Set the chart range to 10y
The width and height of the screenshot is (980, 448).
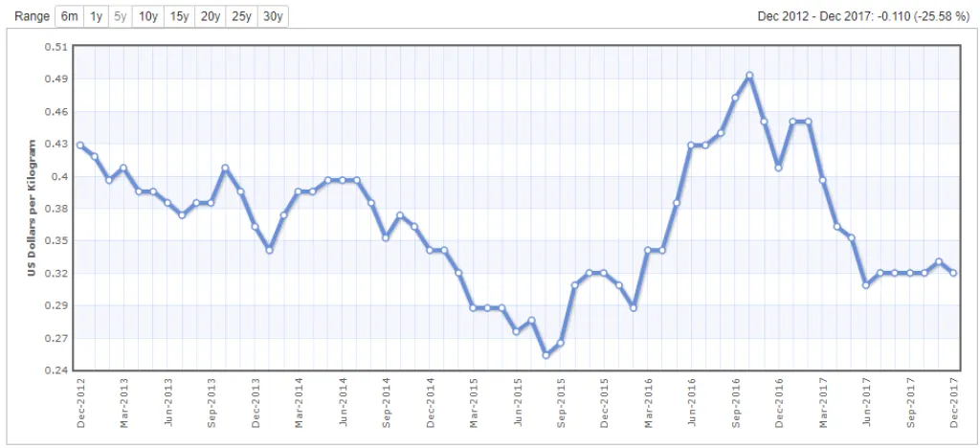pyautogui.click(x=148, y=16)
